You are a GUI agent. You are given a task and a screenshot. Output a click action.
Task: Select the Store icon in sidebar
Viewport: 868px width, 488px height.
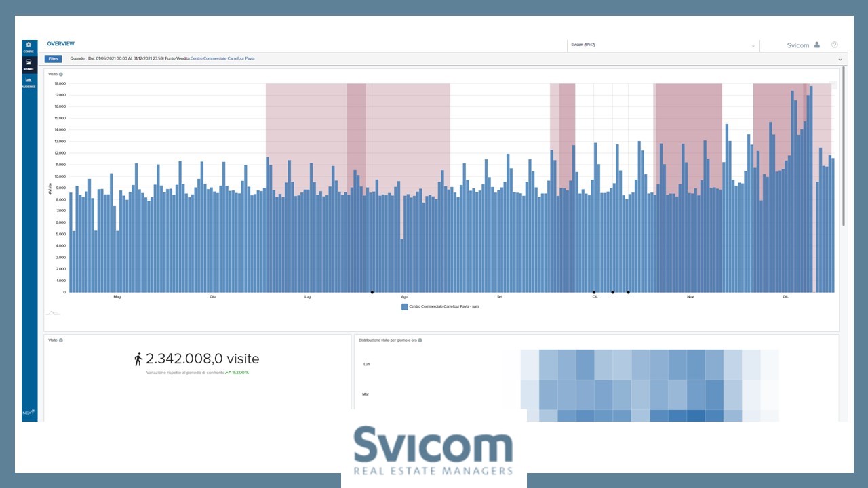(x=28, y=64)
